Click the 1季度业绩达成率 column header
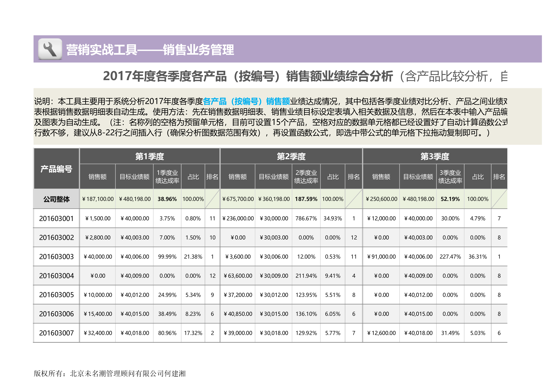The image size is (555, 392). coord(167,177)
